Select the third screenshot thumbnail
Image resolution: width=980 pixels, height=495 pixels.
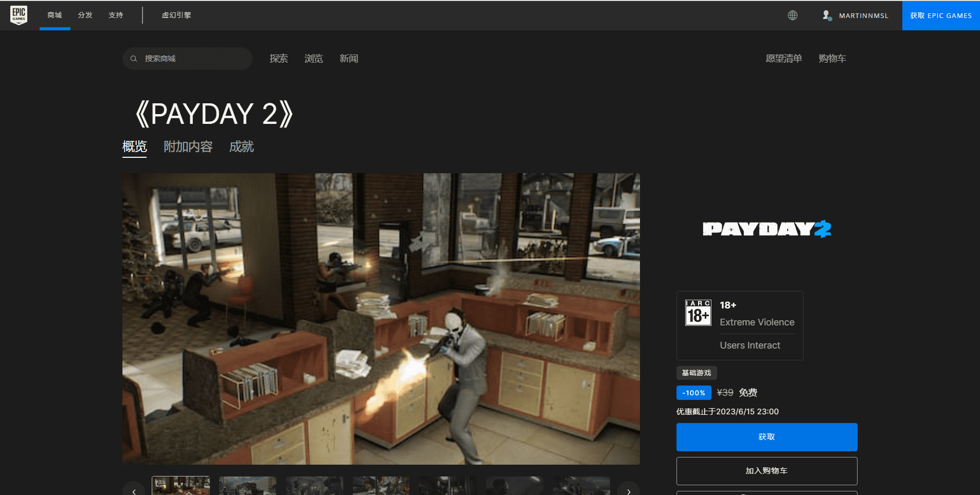(x=314, y=486)
